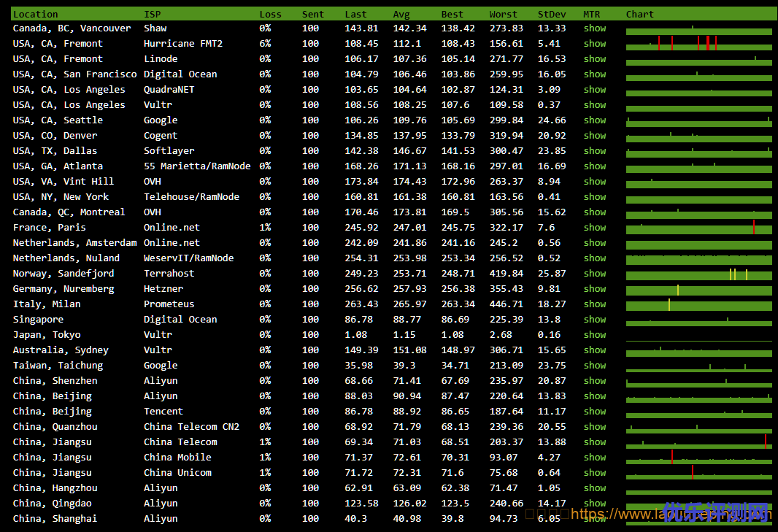Click the StDev column header
Viewport: 778px width, 532px height.
(x=550, y=14)
